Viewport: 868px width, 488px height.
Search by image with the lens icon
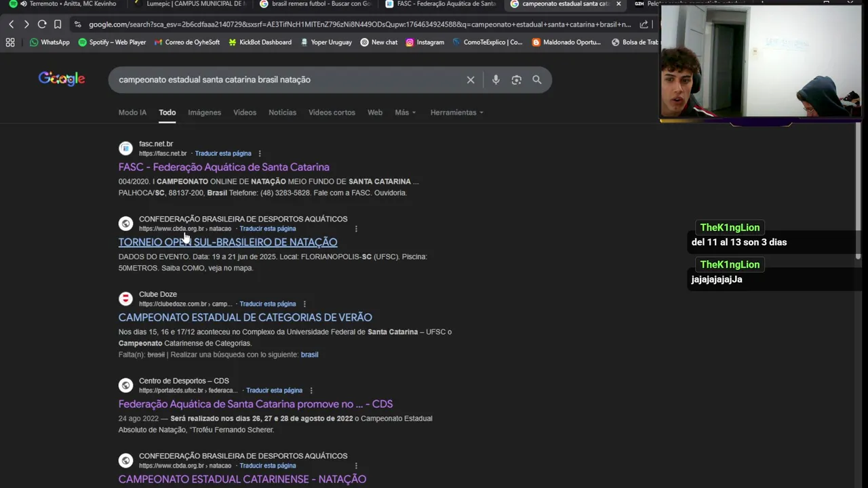click(x=517, y=80)
